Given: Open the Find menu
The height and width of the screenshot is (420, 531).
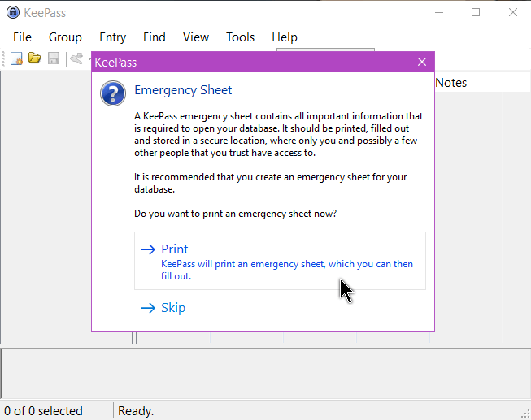Looking at the screenshot, I should [x=155, y=37].
